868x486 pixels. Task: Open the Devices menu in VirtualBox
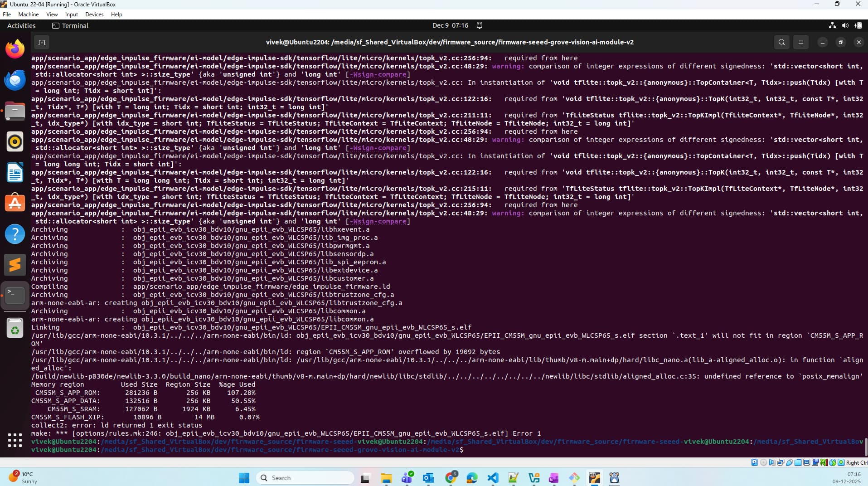pyautogui.click(x=94, y=15)
